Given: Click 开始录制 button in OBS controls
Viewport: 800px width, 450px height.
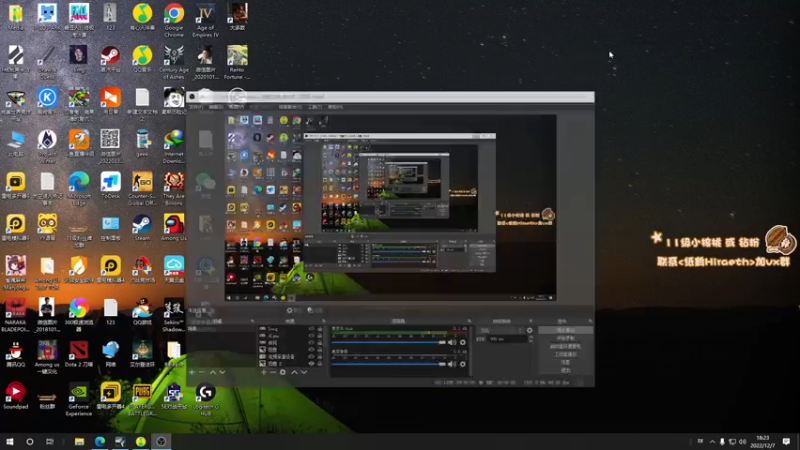Looking at the screenshot, I should (x=565, y=338).
